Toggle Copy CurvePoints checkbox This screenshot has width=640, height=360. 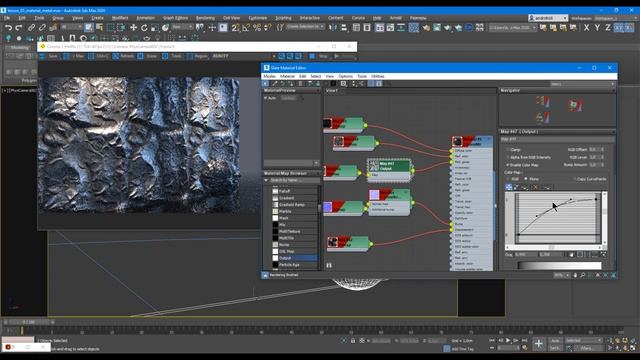coord(575,179)
